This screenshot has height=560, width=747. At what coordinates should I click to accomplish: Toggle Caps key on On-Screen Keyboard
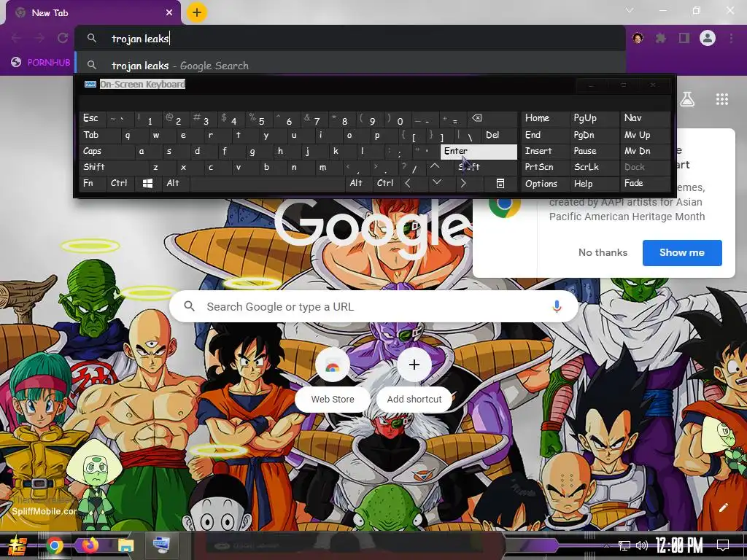click(x=107, y=151)
